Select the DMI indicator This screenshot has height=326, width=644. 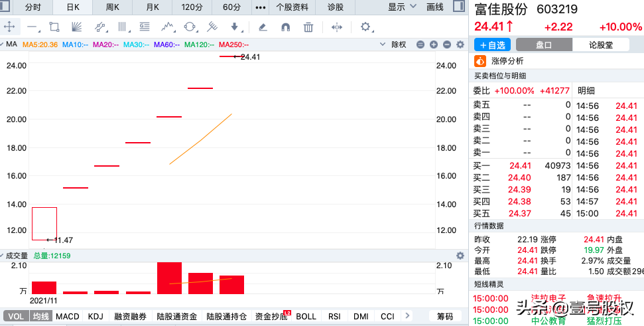click(361, 316)
